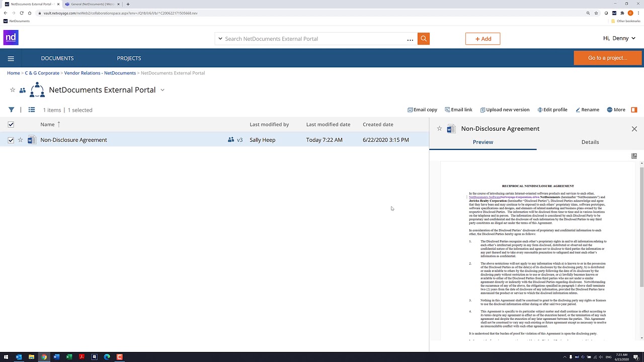The image size is (644, 362).
Task: Open the DOCUMENTS navigation tab
Action: (x=57, y=58)
